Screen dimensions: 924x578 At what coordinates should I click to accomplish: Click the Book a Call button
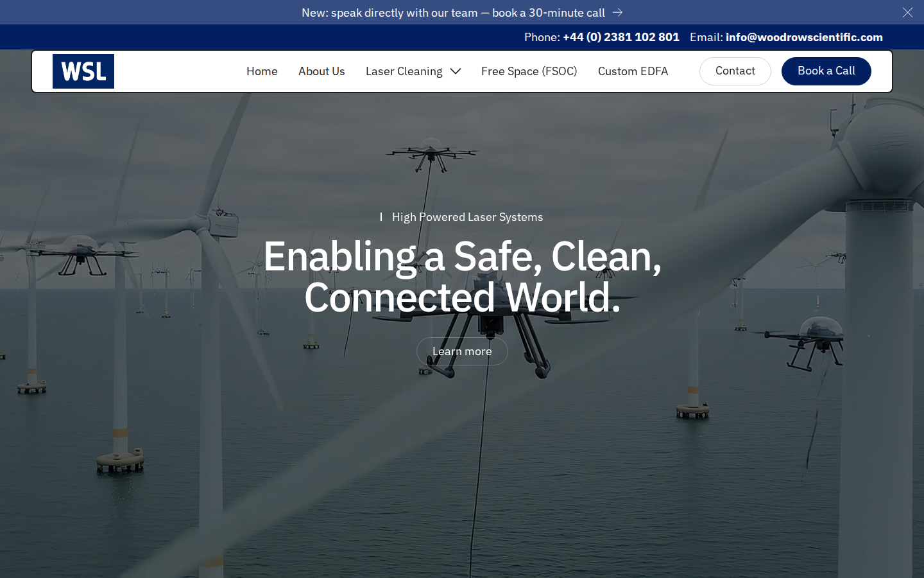click(x=826, y=71)
